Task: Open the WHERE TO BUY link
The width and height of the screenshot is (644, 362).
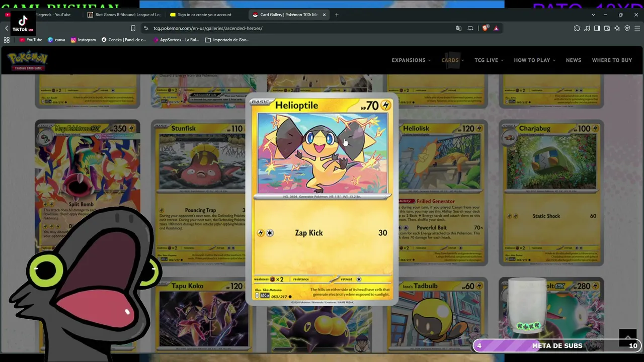Action: tap(612, 60)
